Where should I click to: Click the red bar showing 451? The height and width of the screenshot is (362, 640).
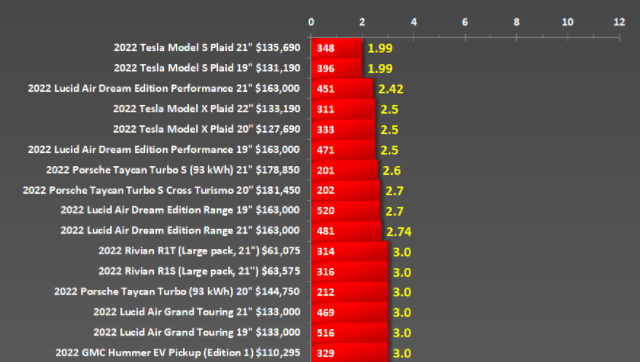(342, 89)
